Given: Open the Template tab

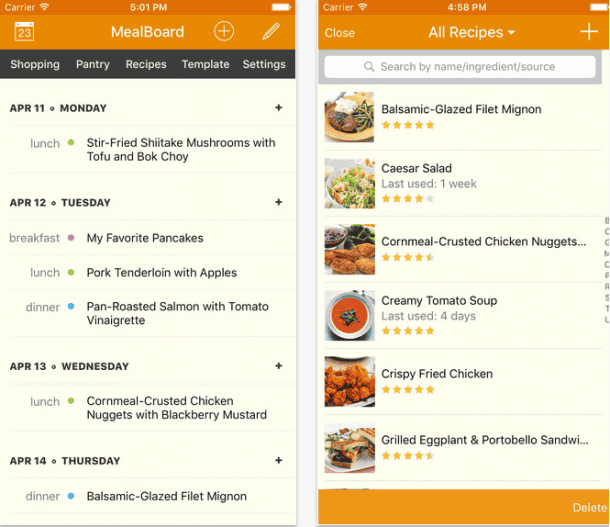Looking at the screenshot, I should 205,64.
